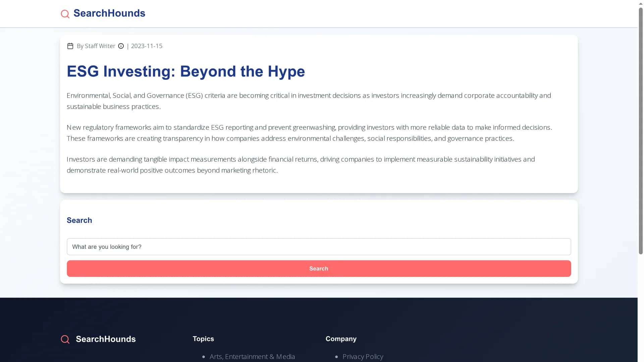Click the footer SearchHounds magnifier icon
Viewport: 644px width, 362px height.
(65, 339)
